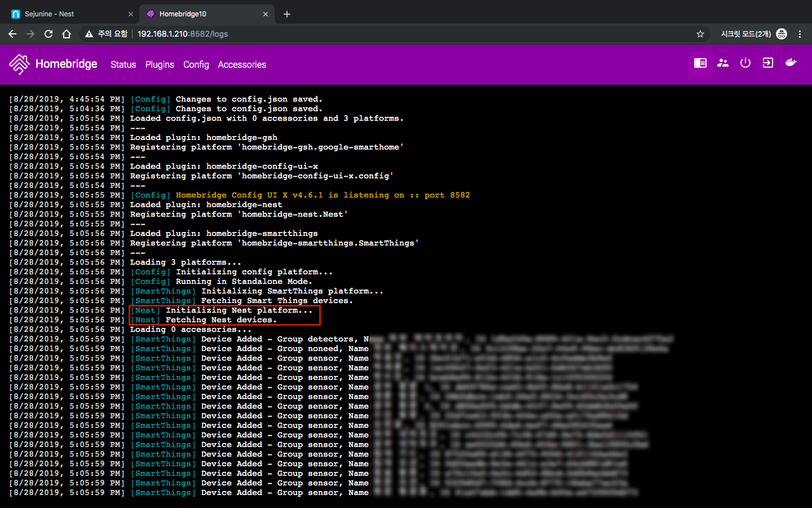Click the incognito mode indicator
This screenshot has height=508, width=812.
coord(753,34)
